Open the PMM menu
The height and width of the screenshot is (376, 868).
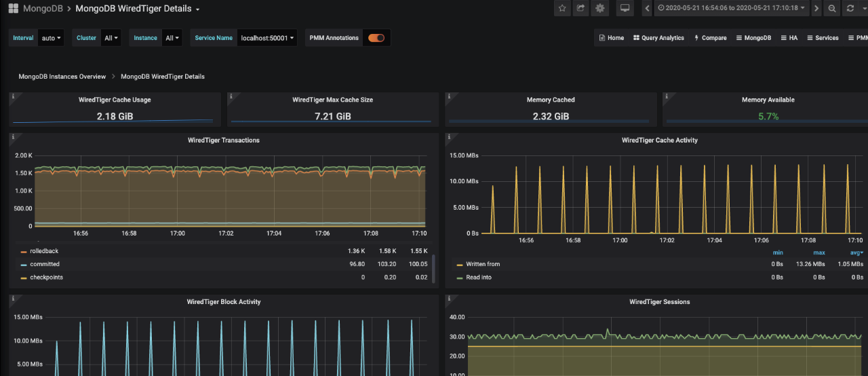tap(857, 38)
